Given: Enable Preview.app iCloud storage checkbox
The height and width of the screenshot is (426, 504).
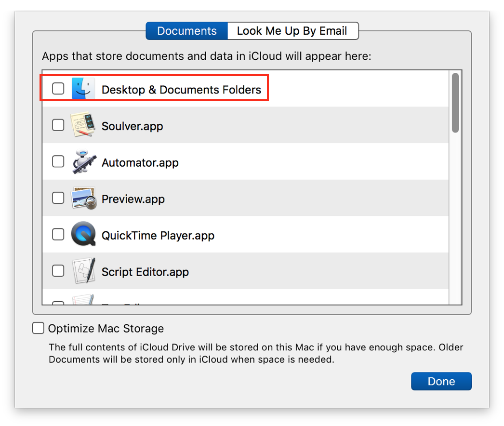Looking at the screenshot, I should coord(58,198).
